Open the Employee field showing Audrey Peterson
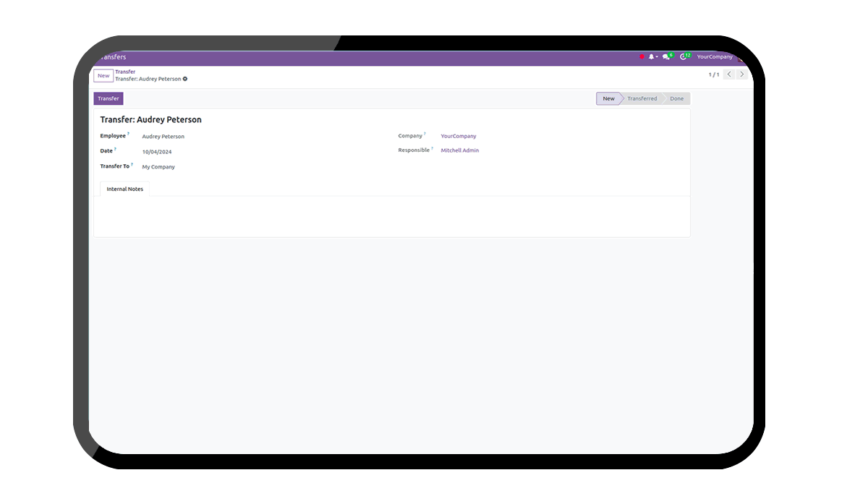This screenshot has width=868, height=504. (163, 137)
